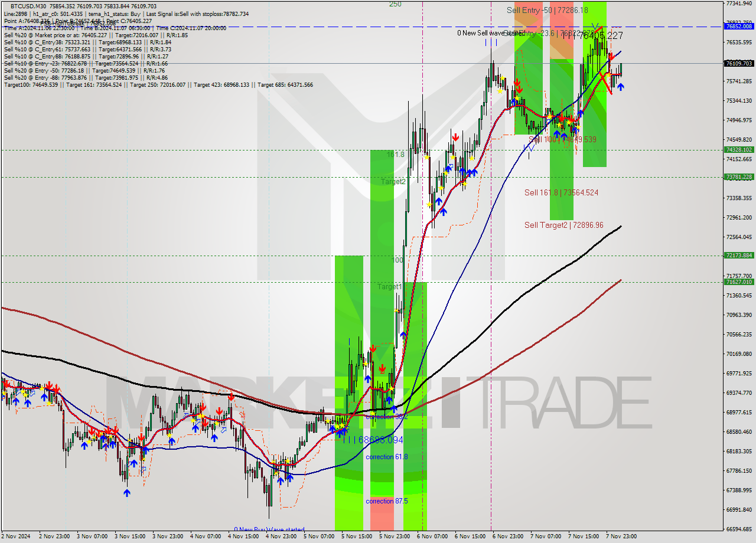
Task: Click the 'Sell Entry -50 | 77286.18' label
Action: 547,10
